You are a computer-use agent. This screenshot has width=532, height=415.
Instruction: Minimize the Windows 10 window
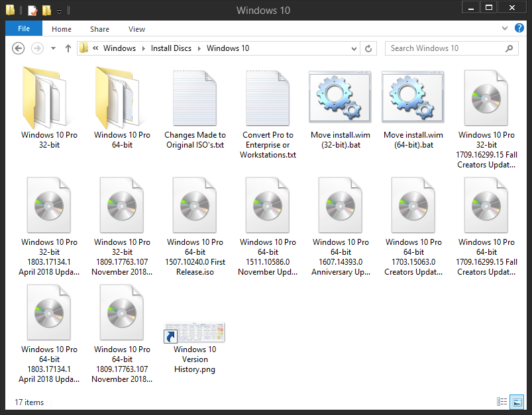click(x=471, y=7)
